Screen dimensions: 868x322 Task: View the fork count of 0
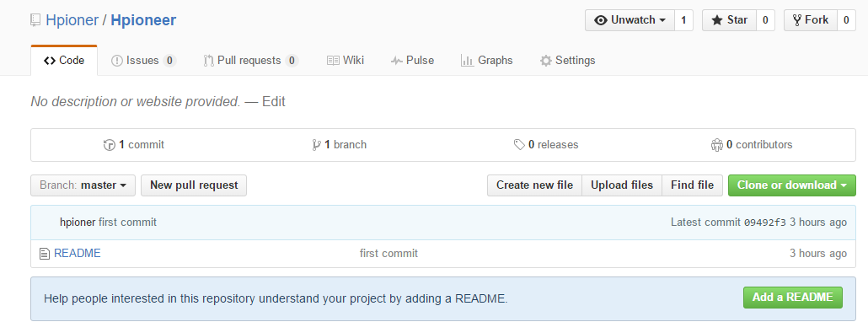pos(846,20)
